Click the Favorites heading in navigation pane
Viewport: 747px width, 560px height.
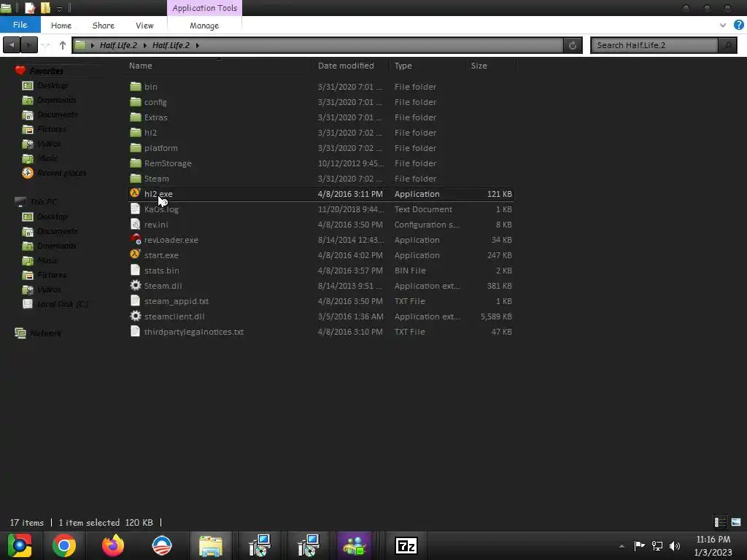click(x=46, y=71)
